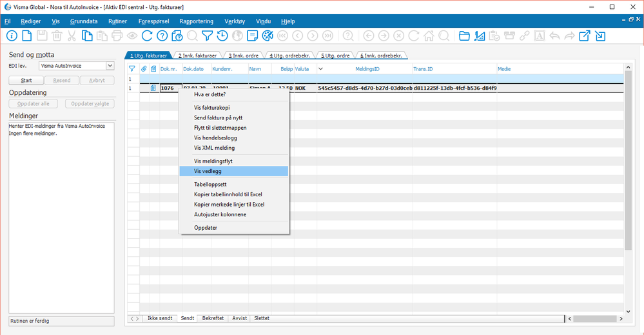Click the Start button
Viewport: 644px width, 335px height.
[26, 81]
